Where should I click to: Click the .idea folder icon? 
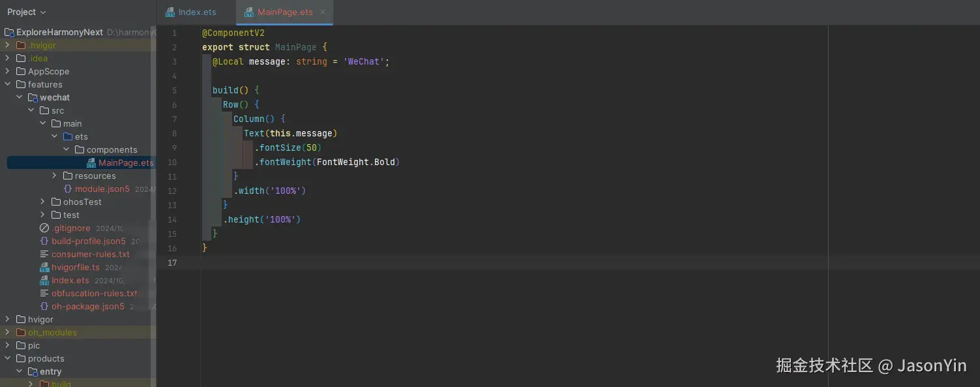coord(21,58)
